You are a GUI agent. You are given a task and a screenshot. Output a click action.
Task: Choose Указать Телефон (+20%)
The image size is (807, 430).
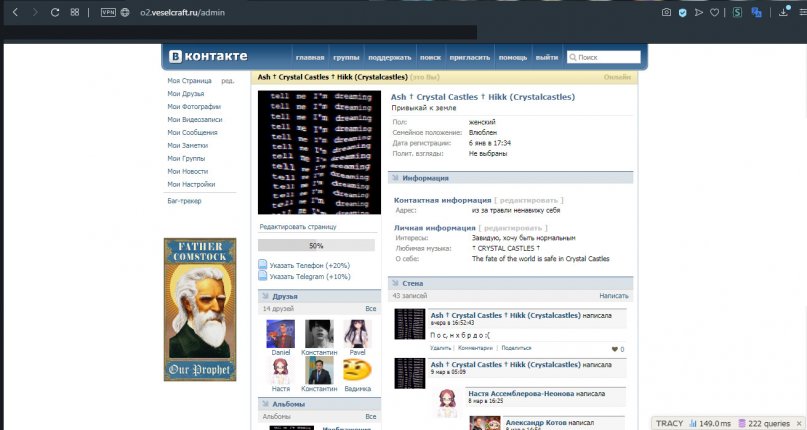click(x=310, y=266)
